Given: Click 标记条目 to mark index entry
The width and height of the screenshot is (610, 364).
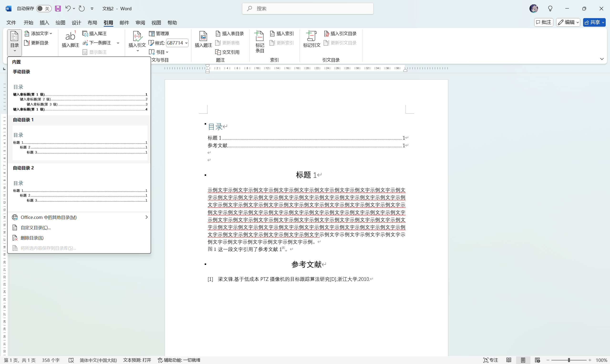Looking at the screenshot, I should pos(259,41).
